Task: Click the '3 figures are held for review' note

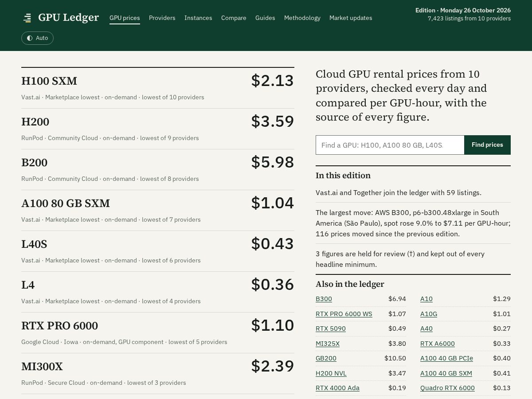Action: (x=400, y=259)
